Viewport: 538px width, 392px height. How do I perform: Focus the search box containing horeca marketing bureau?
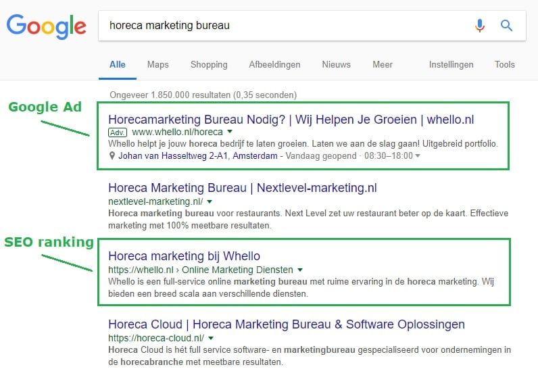point(312,26)
